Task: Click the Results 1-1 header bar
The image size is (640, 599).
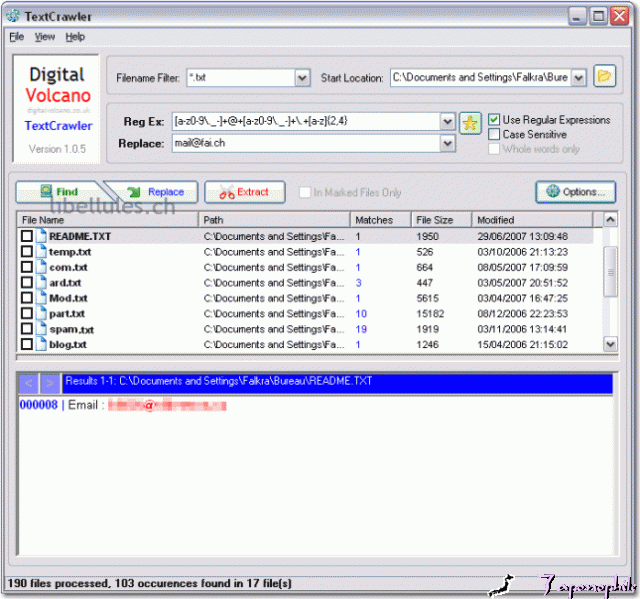Action: point(337,384)
